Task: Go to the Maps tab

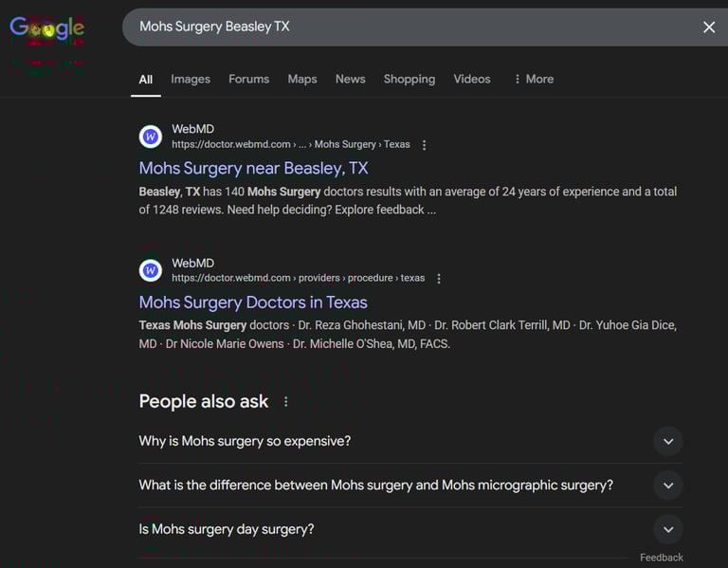Action: pyautogui.click(x=302, y=80)
